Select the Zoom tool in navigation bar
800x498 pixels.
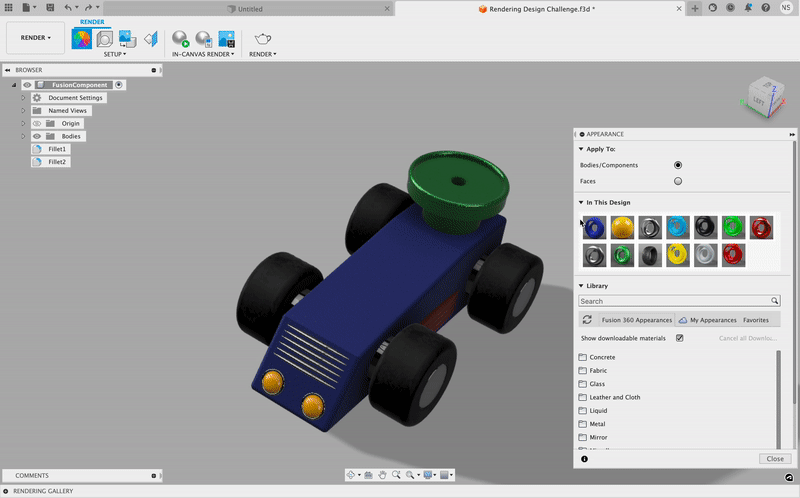[x=396, y=475]
